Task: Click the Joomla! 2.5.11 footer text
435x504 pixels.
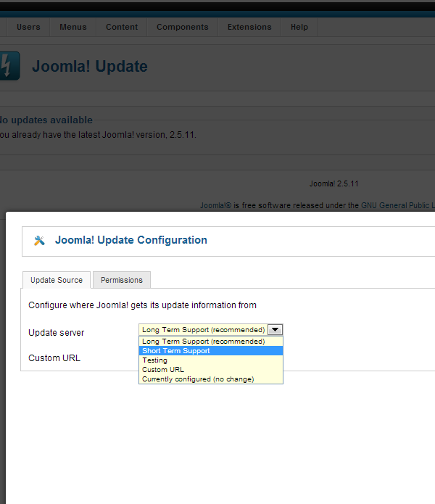Action: (x=333, y=183)
